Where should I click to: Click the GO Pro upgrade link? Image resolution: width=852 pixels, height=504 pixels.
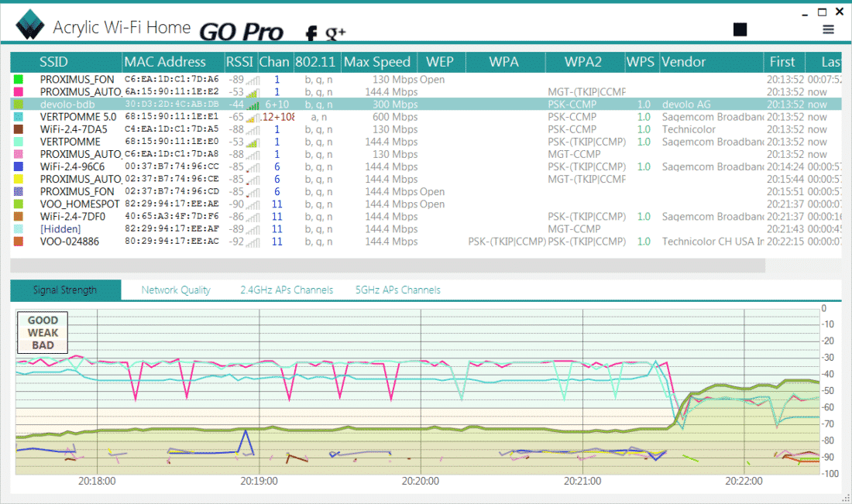click(241, 32)
